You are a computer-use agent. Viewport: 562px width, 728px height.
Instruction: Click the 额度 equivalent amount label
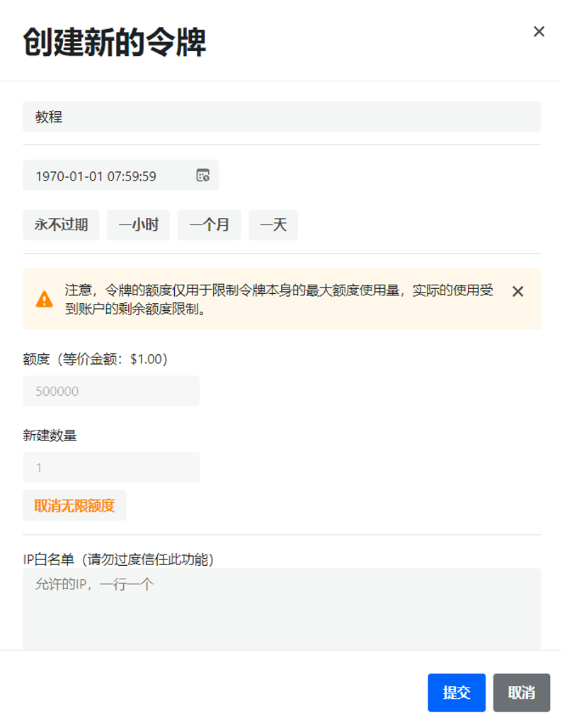(93, 359)
